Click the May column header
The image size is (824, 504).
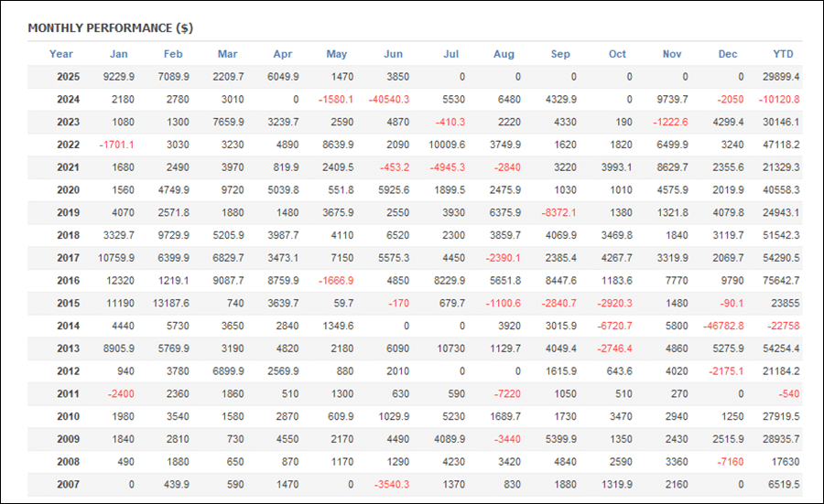[337, 54]
